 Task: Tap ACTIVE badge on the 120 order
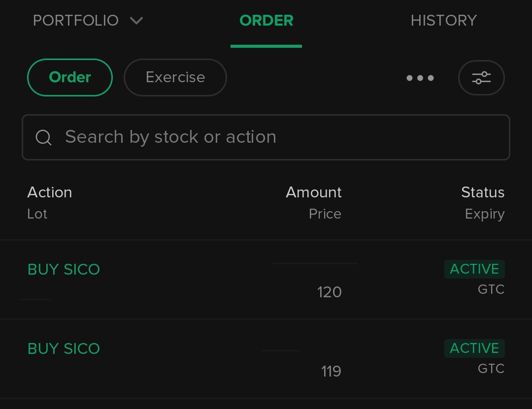[x=474, y=269]
